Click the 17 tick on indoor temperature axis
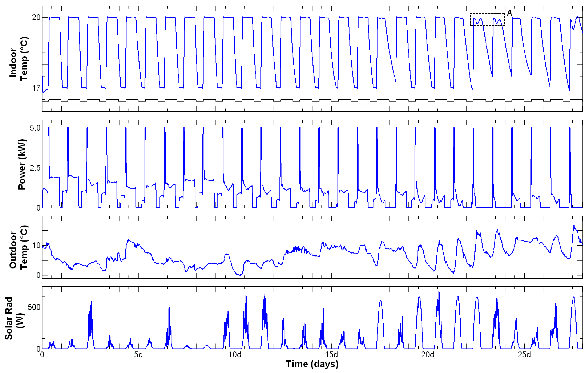 click(36, 88)
